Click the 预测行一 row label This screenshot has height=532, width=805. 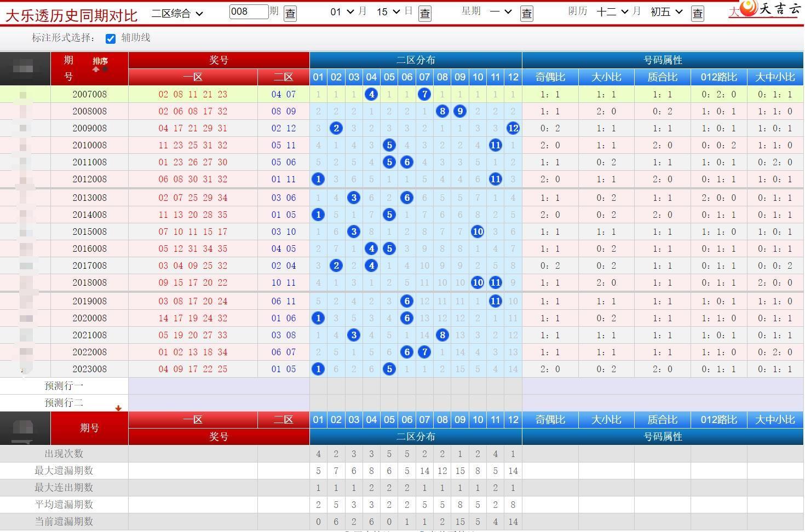(x=64, y=386)
